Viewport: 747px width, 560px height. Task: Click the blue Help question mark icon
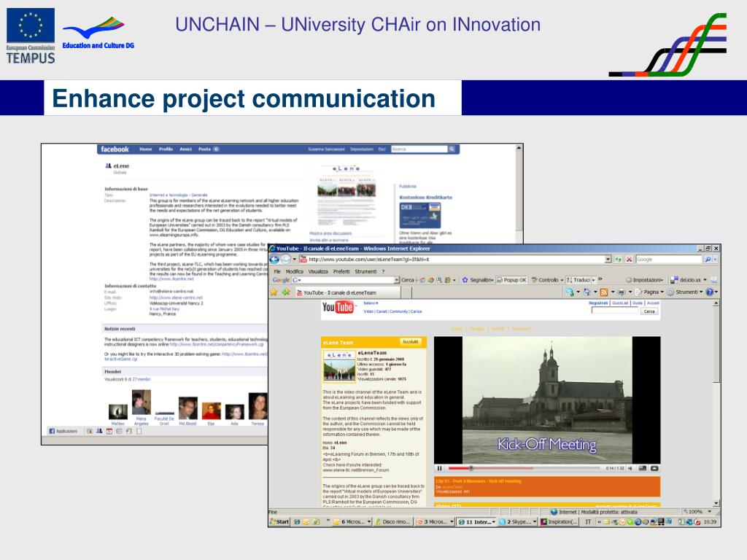tap(709, 292)
